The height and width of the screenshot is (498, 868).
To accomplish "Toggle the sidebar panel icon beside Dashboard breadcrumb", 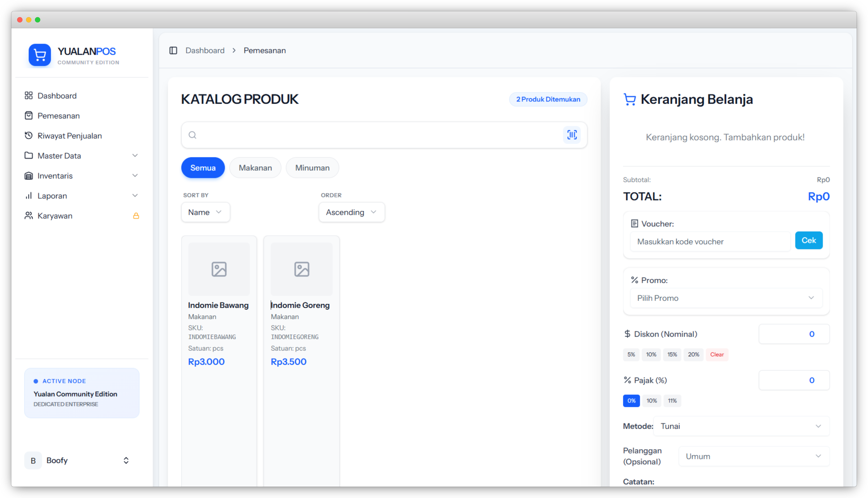I will (x=173, y=51).
